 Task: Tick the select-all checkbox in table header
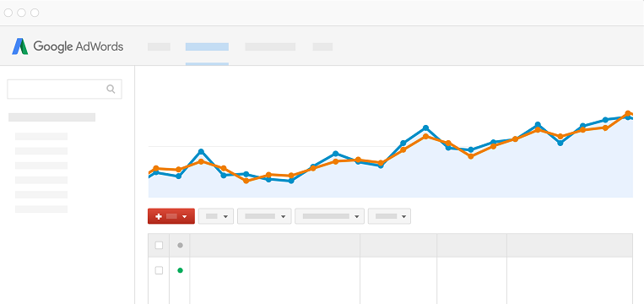tap(159, 245)
